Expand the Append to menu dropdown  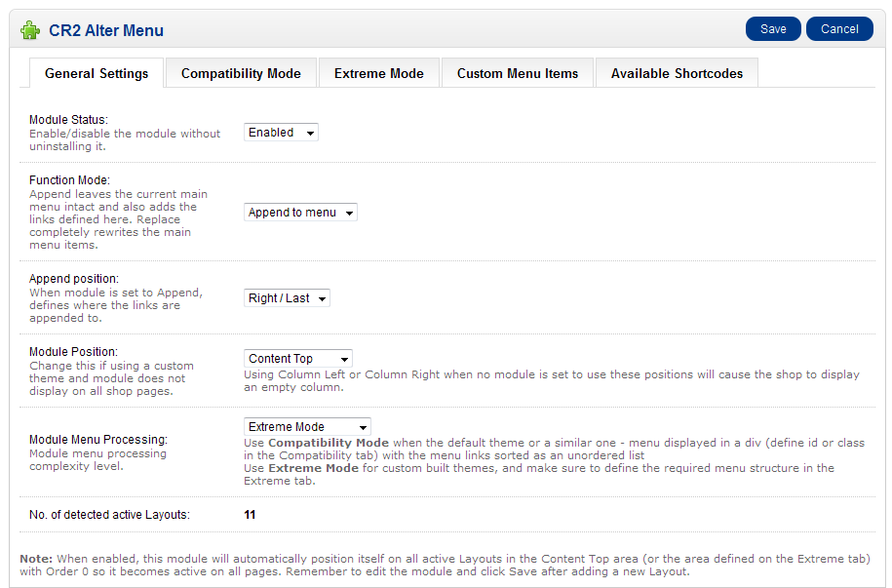[x=300, y=213]
